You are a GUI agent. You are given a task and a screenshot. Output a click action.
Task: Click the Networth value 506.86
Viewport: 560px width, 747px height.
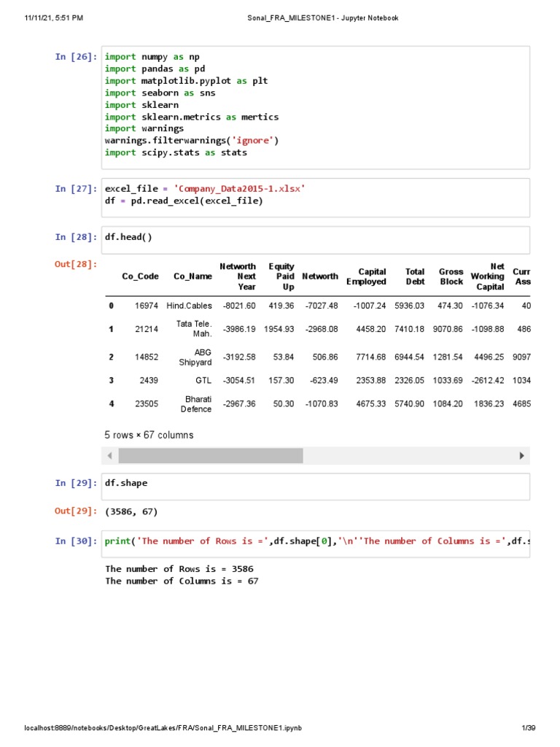(325, 357)
